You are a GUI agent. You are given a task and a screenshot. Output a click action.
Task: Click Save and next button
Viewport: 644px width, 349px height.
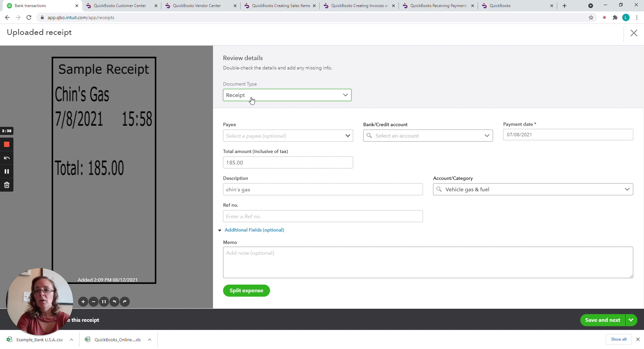(602, 320)
